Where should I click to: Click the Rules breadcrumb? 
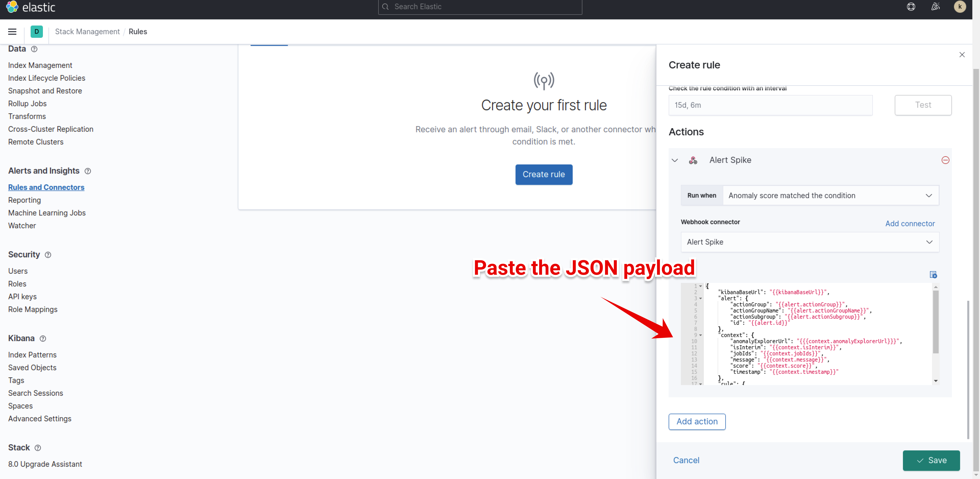point(138,32)
